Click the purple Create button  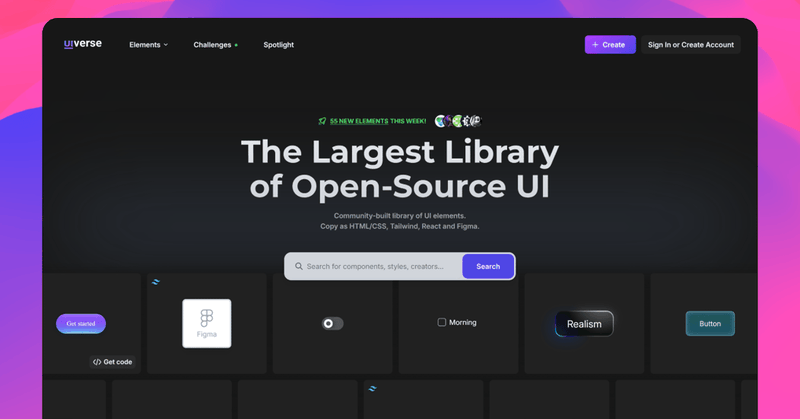pyautogui.click(x=610, y=44)
